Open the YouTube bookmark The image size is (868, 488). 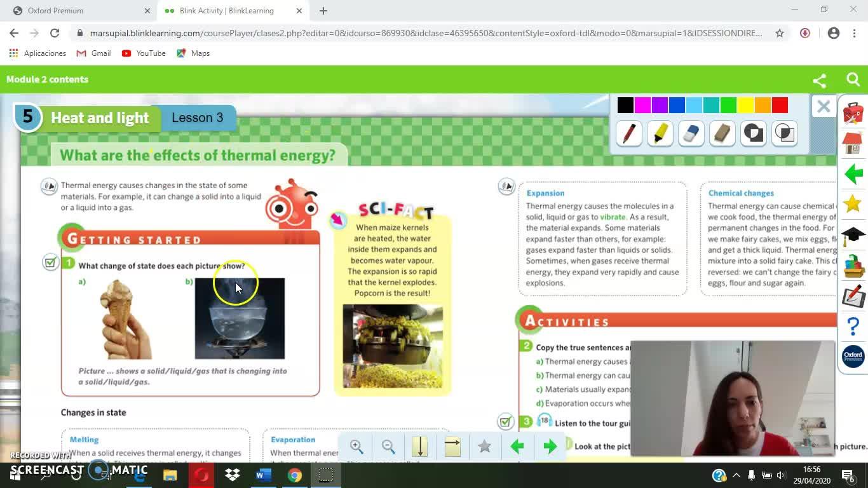(144, 53)
